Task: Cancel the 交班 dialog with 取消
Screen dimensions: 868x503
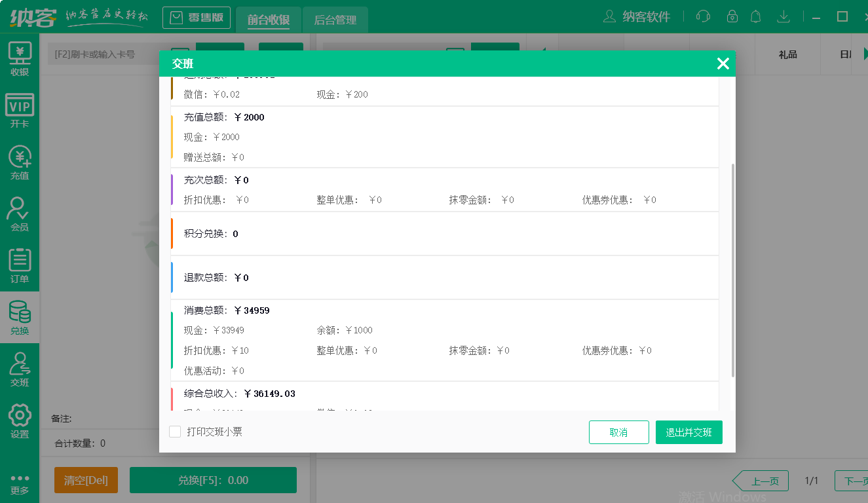Action: (x=618, y=432)
